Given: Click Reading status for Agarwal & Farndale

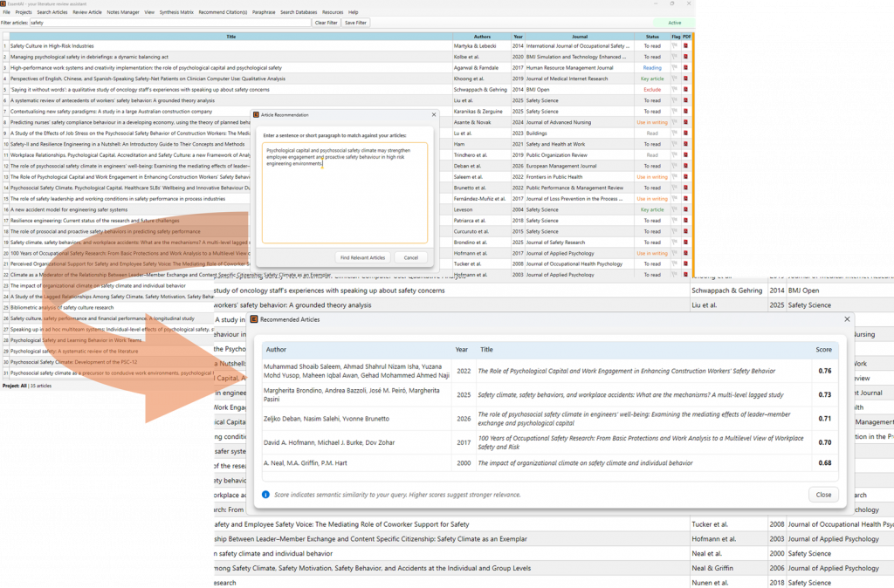Looking at the screenshot, I should [652, 68].
